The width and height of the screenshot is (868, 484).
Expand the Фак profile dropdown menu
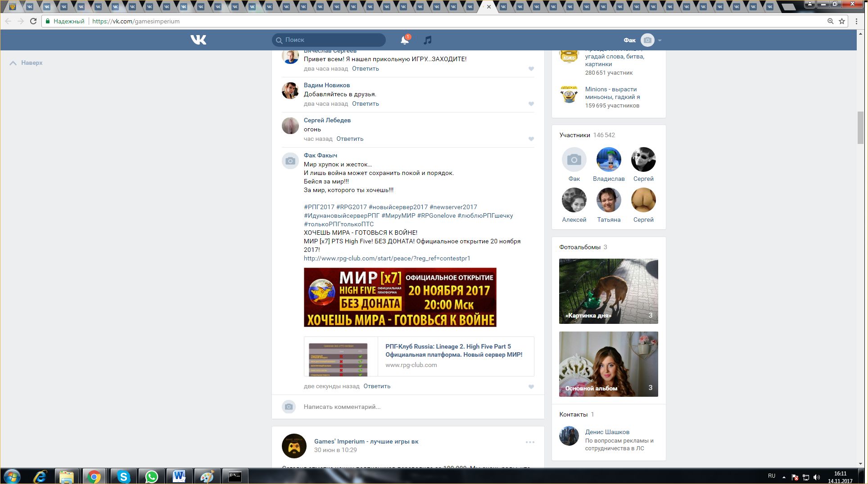point(660,40)
